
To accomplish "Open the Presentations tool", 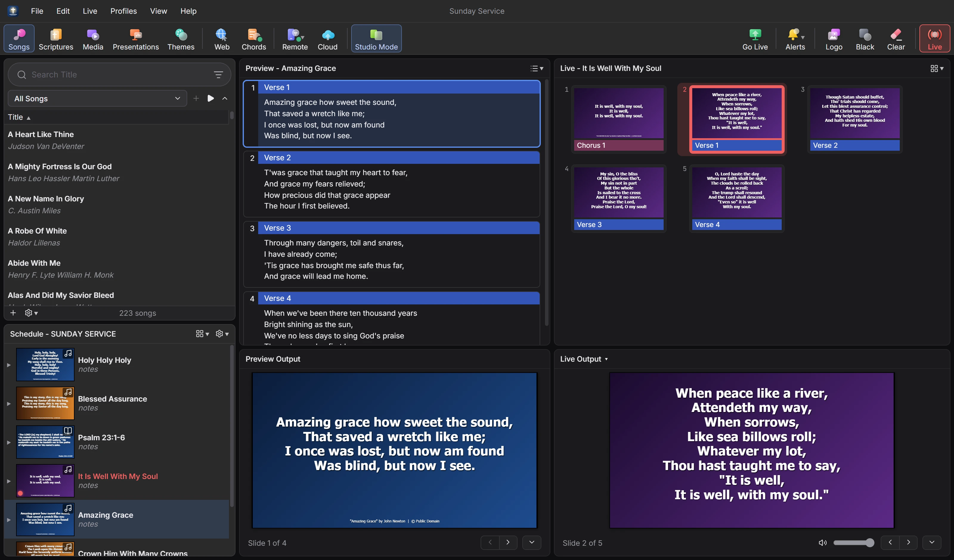I will 136,39.
